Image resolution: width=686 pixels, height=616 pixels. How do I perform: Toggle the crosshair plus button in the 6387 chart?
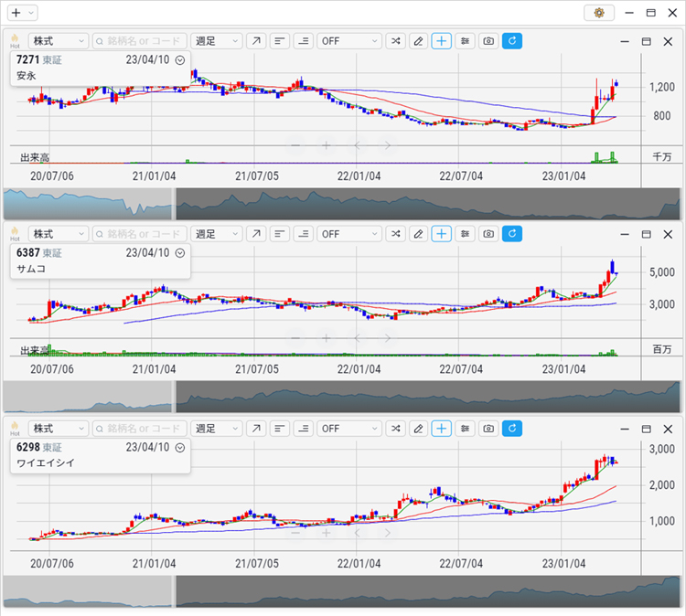point(442,234)
